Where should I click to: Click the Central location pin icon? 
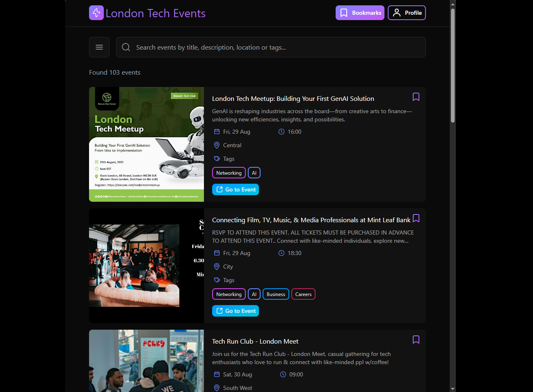(217, 145)
